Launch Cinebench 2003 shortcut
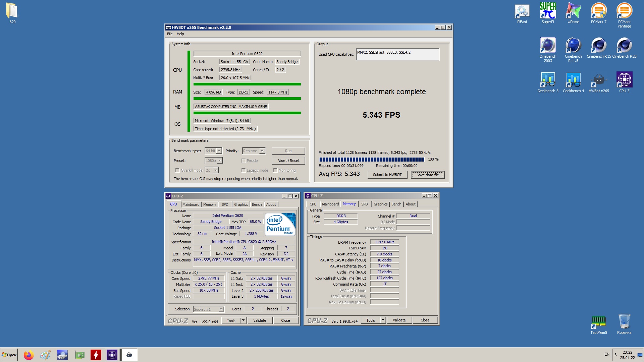Screen dimensions: 644x362 pos(548,50)
